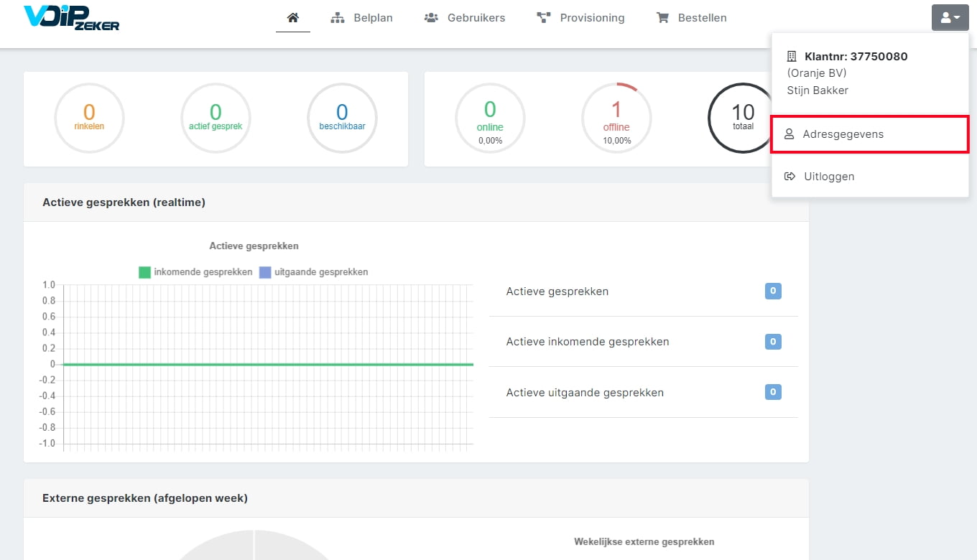Click the beschikbaar counter circle
The image size is (977, 560).
(342, 118)
